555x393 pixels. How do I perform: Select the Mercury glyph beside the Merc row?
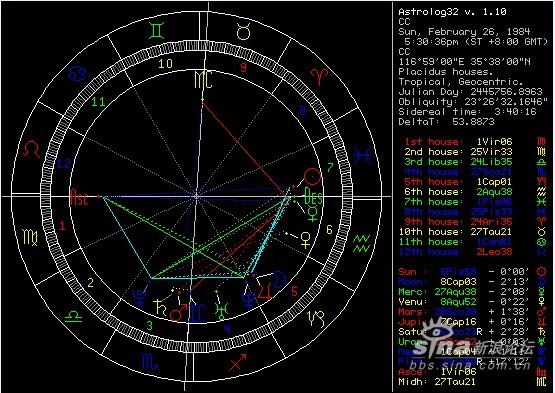pos(542,292)
